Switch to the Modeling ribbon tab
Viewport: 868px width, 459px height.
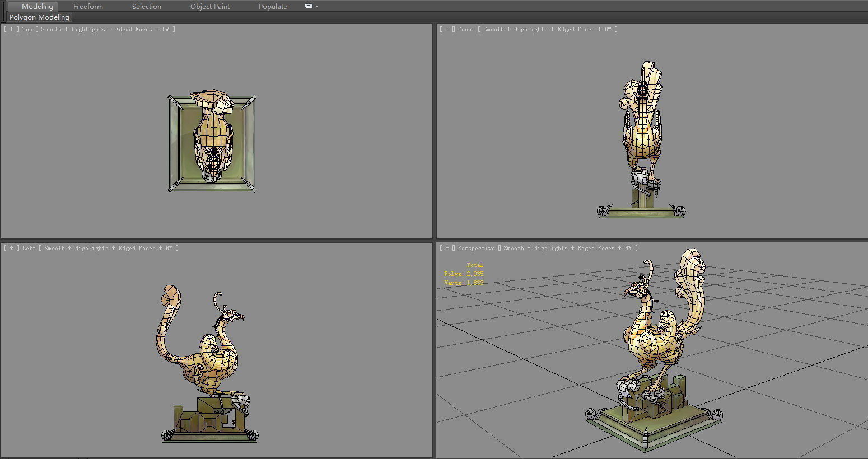point(37,7)
